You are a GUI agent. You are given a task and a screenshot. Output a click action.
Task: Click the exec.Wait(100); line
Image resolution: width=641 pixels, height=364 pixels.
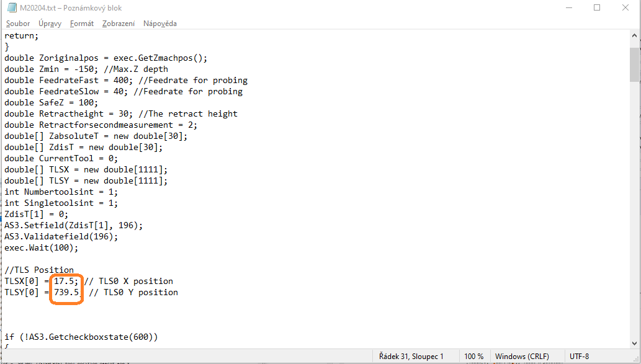[x=42, y=247]
